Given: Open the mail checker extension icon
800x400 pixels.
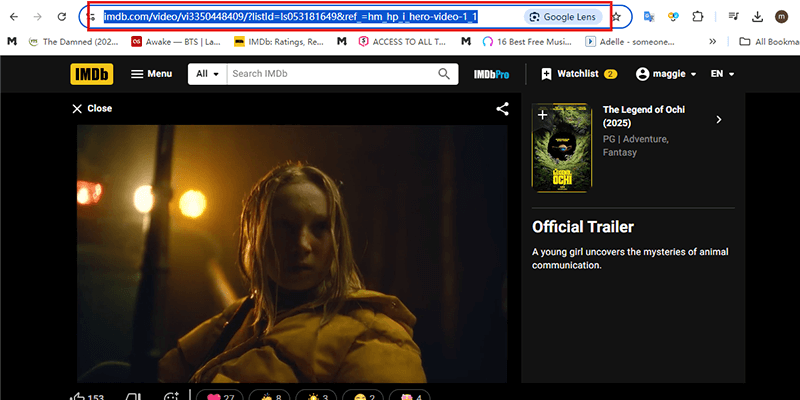Looking at the screenshot, I should 673,17.
